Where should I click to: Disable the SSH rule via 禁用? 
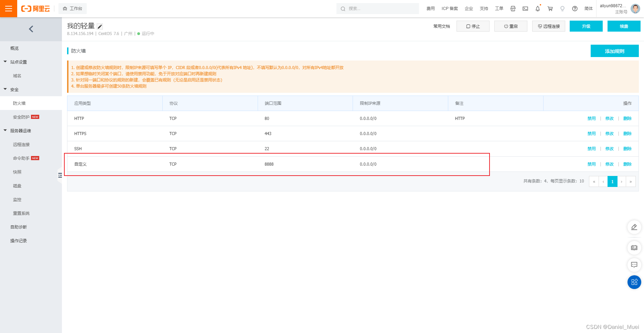[x=591, y=148]
